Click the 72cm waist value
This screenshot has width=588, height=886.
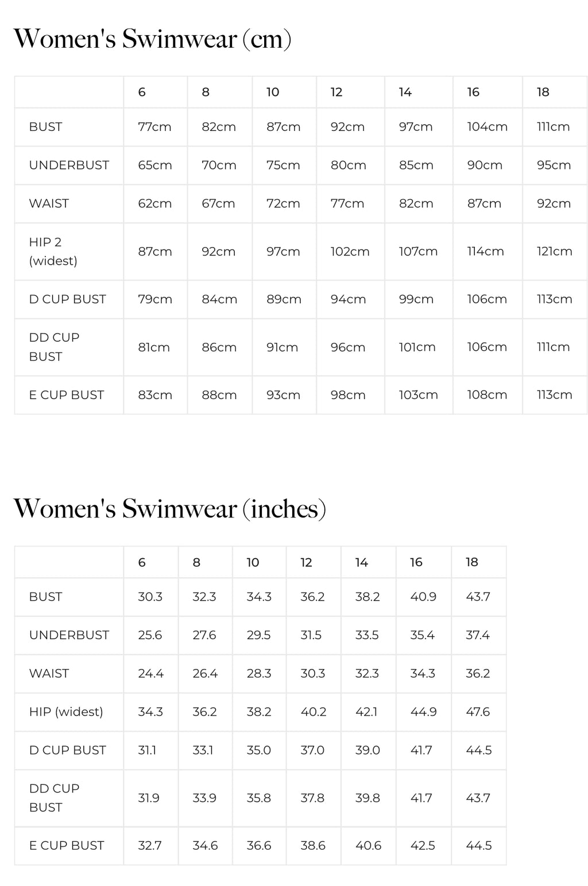coord(283,204)
